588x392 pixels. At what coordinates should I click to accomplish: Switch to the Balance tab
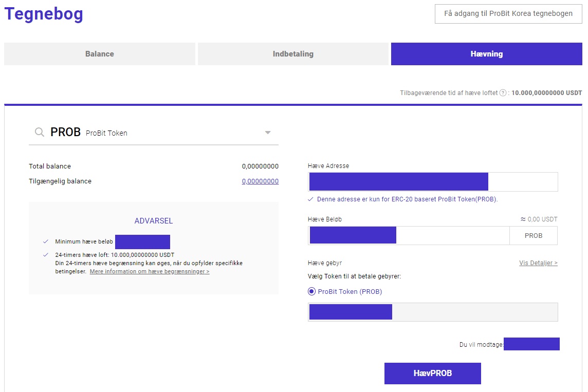point(100,54)
